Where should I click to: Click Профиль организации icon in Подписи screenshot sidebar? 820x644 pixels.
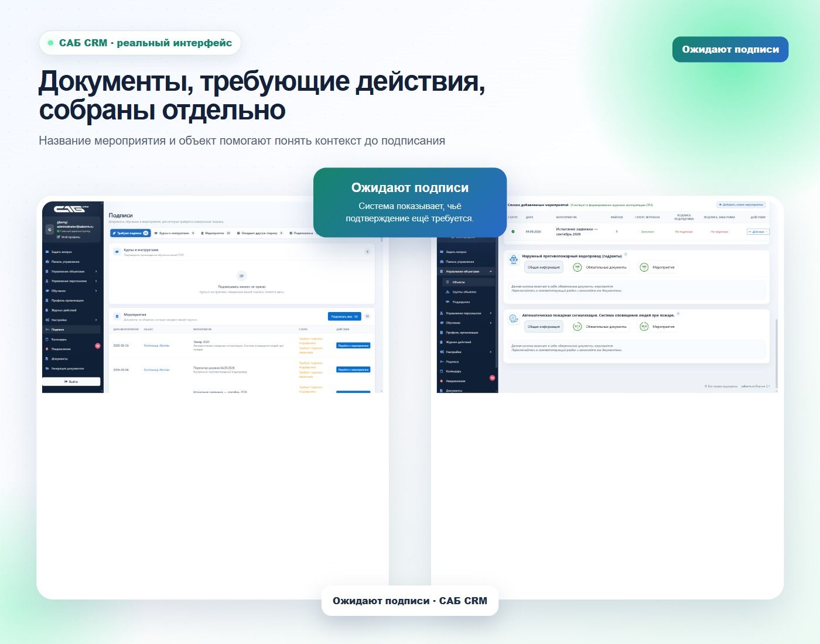tap(47, 300)
